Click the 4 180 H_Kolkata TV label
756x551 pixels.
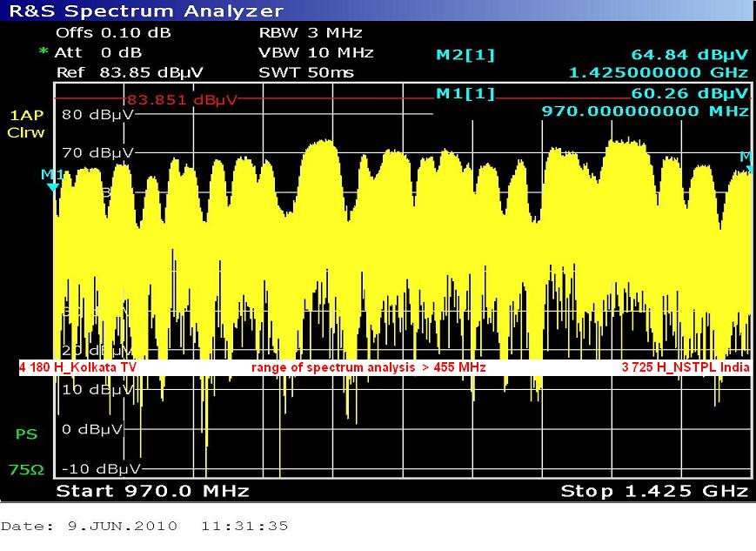pos(77,368)
